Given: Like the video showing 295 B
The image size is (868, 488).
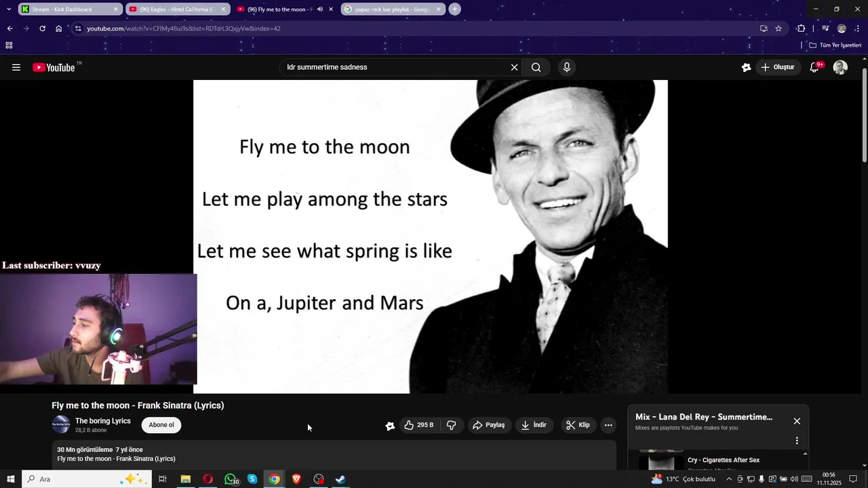Looking at the screenshot, I should point(419,425).
